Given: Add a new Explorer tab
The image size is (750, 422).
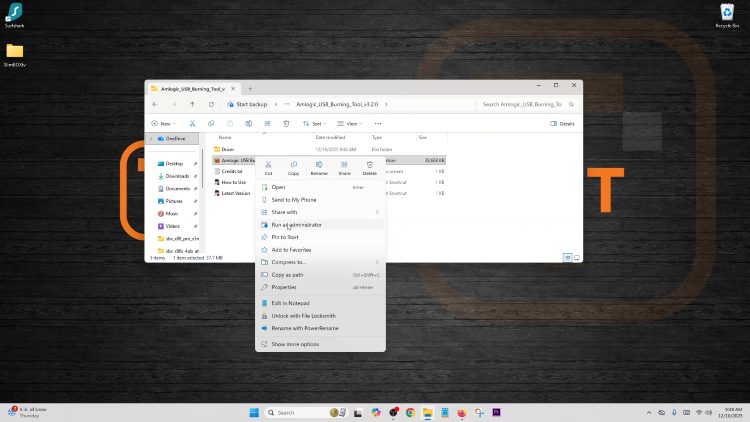Looking at the screenshot, I should coord(250,89).
